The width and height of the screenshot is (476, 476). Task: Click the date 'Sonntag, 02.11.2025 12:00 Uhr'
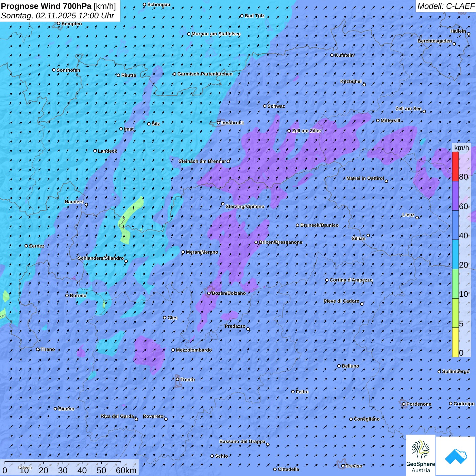58,16
